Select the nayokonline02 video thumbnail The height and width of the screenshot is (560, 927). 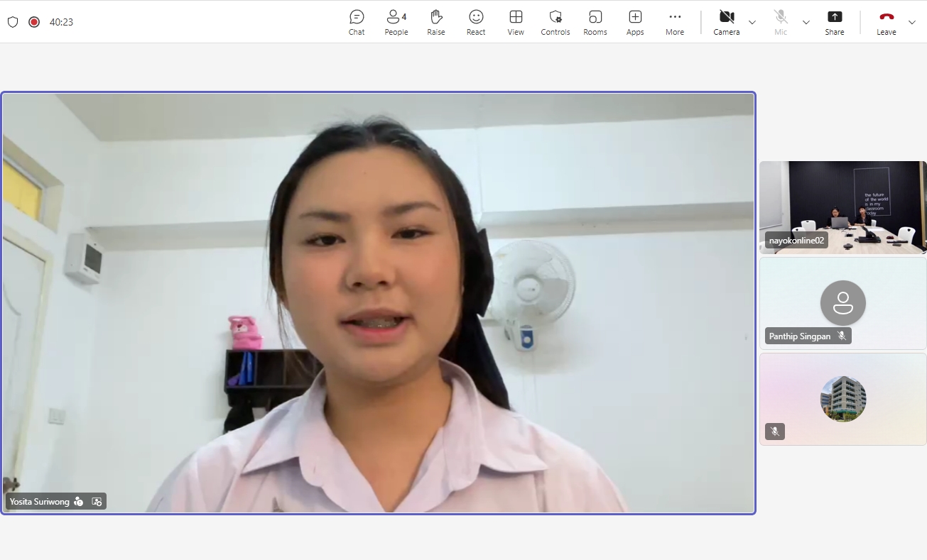842,207
